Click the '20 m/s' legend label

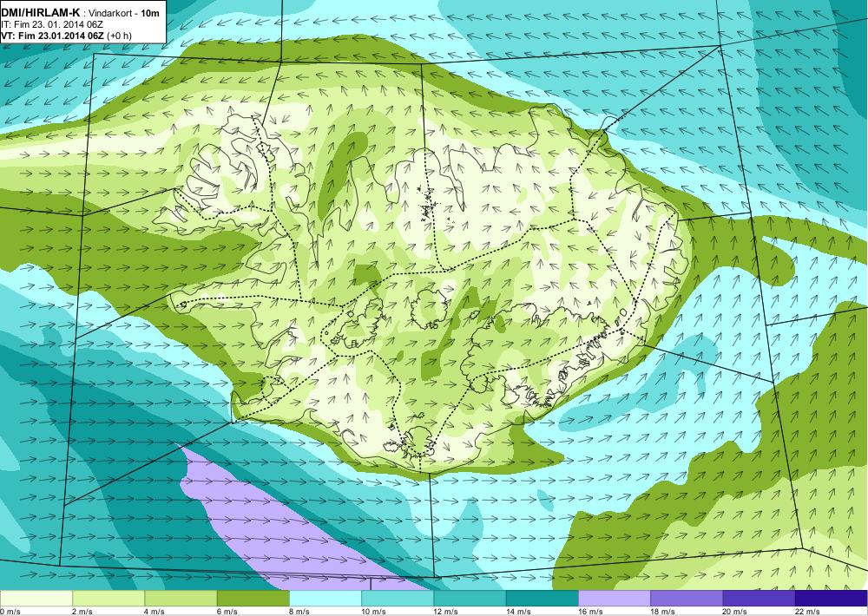click(735, 612)
